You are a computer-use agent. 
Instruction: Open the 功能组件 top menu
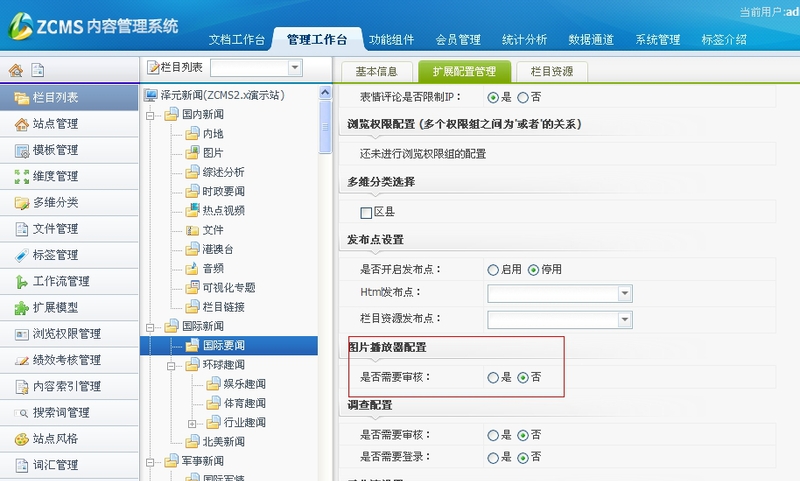click(x=391, y=40)
